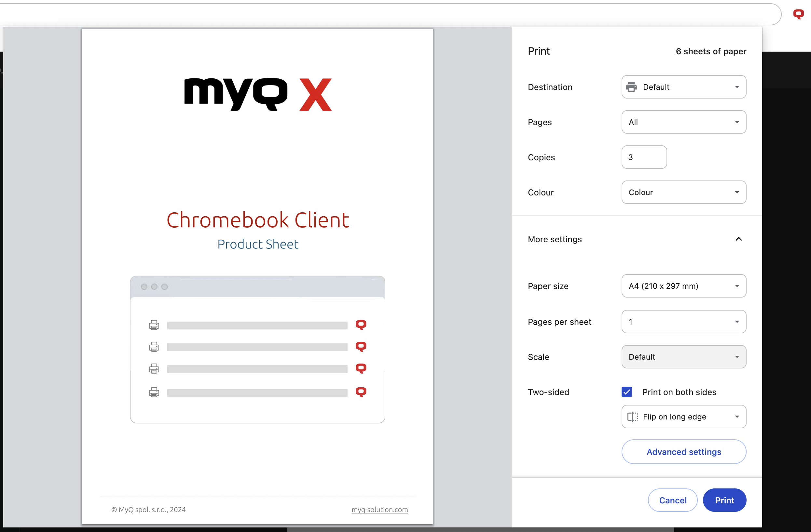This screenshot has width=811, height=532.
Task: Click the first red Q icon in the preview list
Action: [361, 325]
